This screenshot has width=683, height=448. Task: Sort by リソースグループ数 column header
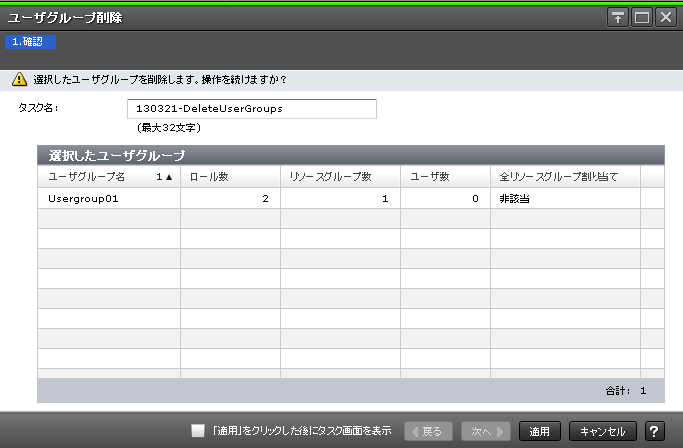(340, 176)
